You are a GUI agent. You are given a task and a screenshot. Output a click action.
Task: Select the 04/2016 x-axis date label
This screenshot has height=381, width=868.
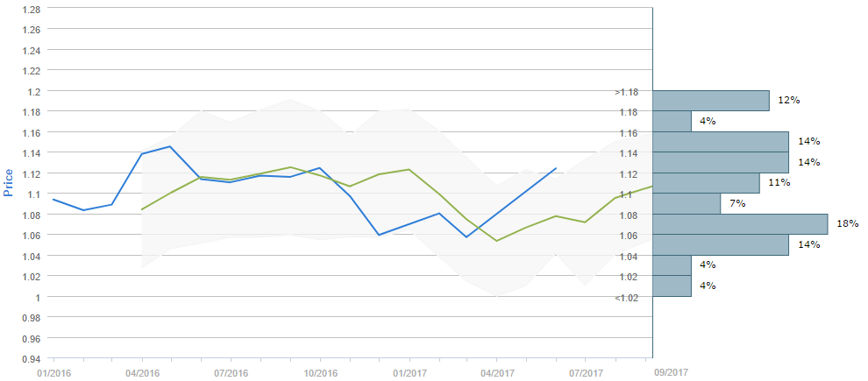click(x=142, y=372)
